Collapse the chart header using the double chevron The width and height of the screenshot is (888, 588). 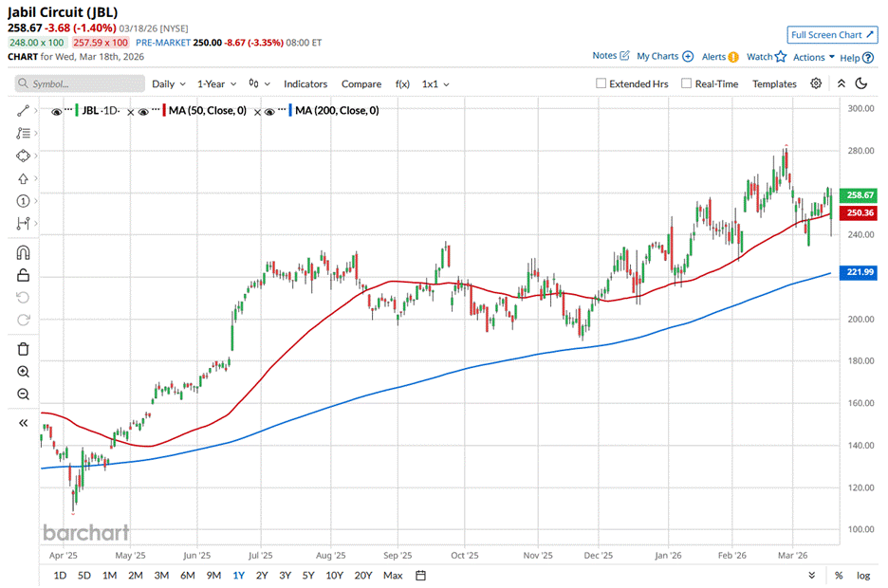tap(842, 83)
